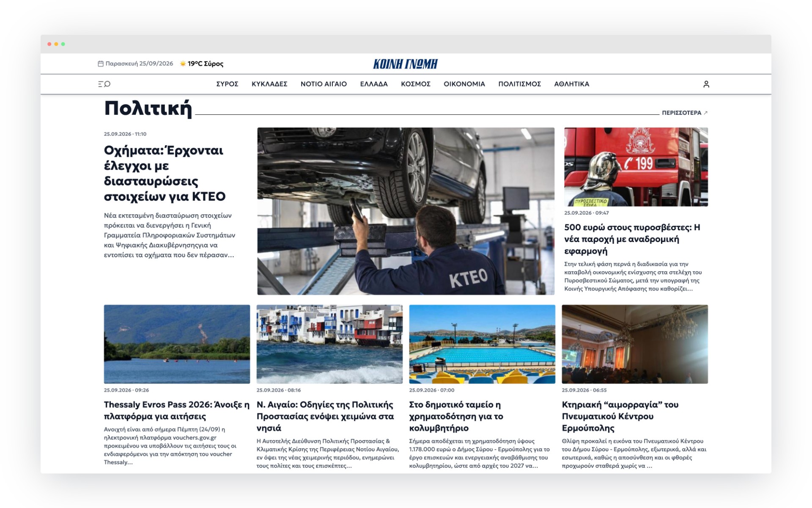Image resolution: width=812 pixels, height=508 pixels.
Task: Open the Thessaly Evros Pass 2026 article
Action: coord(176,410)
